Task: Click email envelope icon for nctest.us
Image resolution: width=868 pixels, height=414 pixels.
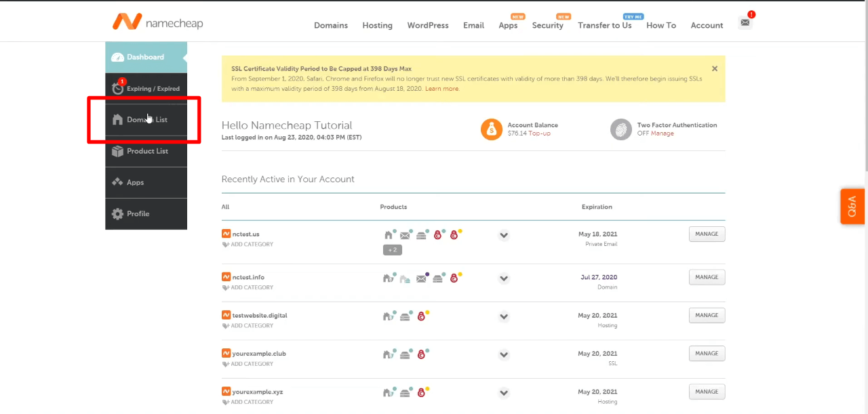Action: pyautogui.click(x=405, y=235)
